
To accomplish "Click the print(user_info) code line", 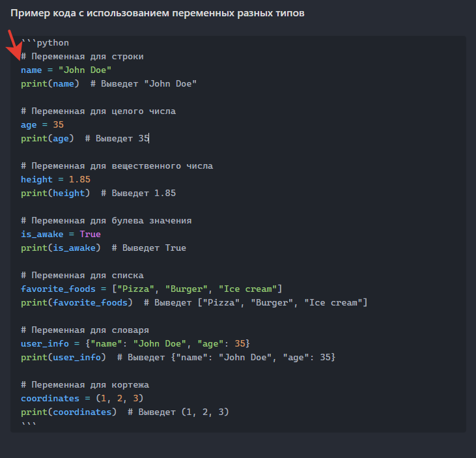I will [178, 357].
